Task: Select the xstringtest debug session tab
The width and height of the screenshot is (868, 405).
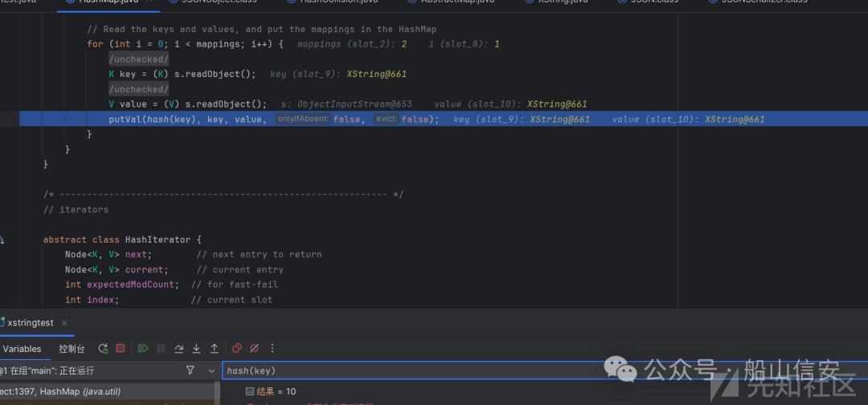Action: pyautogui.click(x=31, y=322)
